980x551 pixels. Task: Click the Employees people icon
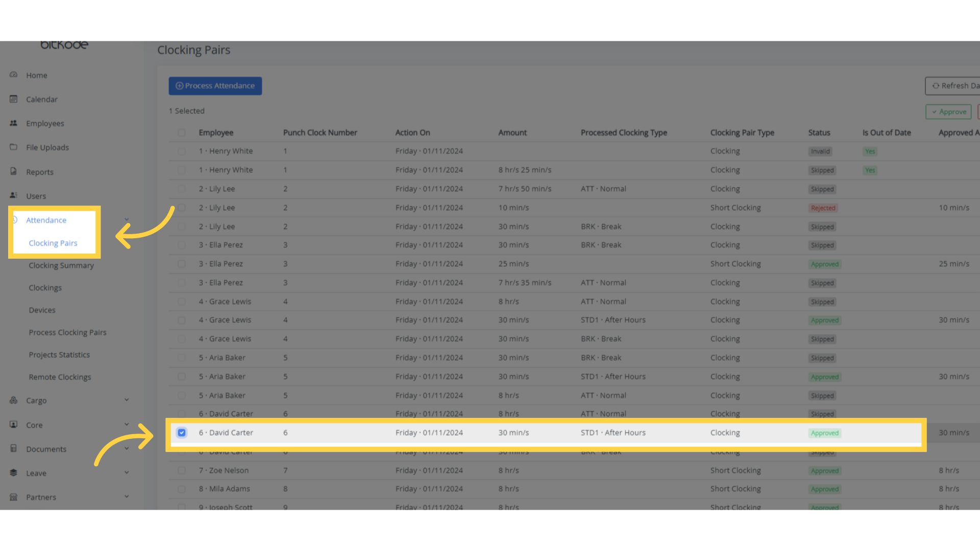point(14,123)
